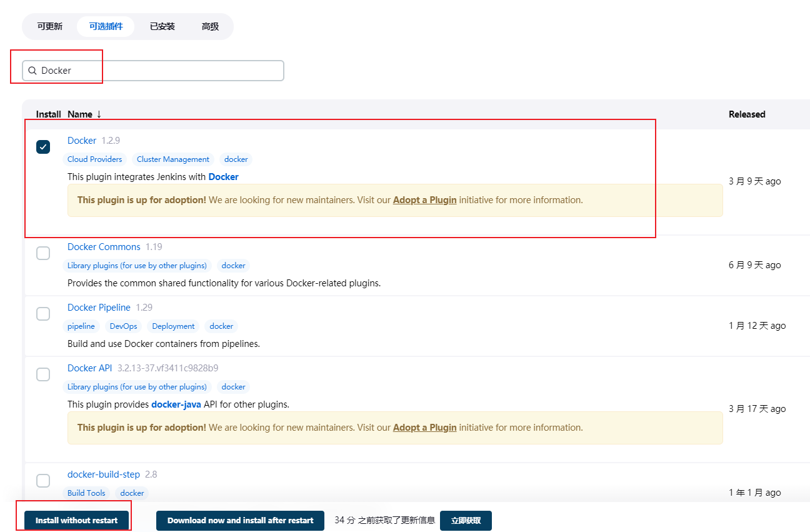
Task: Click the search magnifier icon
Action: 32,71
